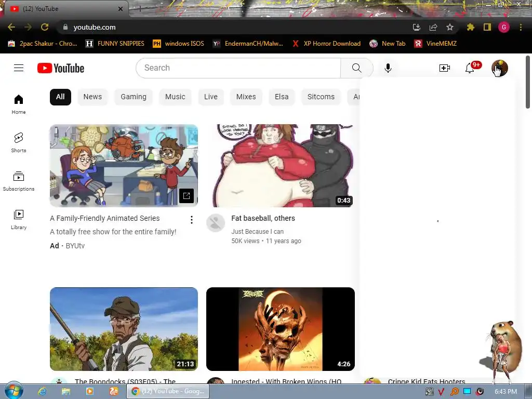Click the browser forward arrow

coord(28,27)
